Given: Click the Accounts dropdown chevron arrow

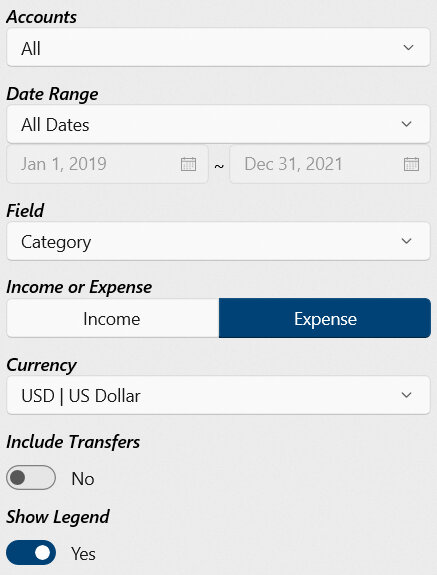Looking at the screenshot, I should [x=408, y=48].
